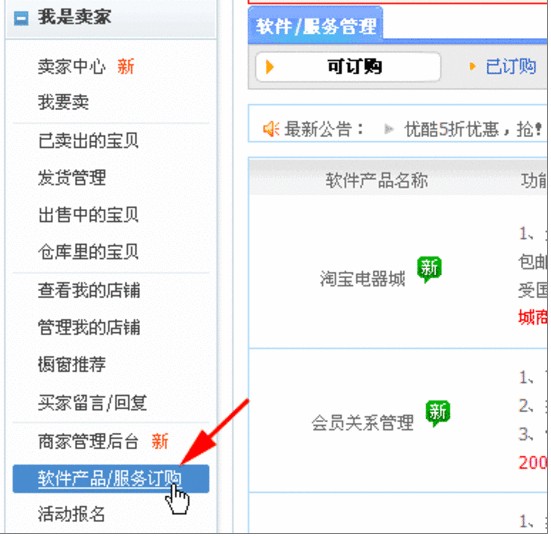Click 软件产品/服务订购 highlighted link
Viewport: 551px width, 536px height.
click(110, 479)
